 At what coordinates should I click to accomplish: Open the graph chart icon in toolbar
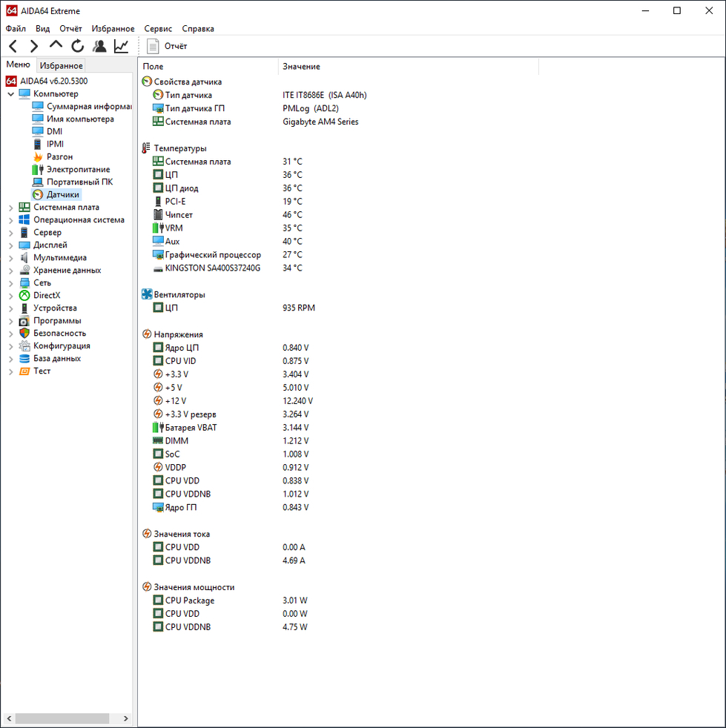pos(121,46)
